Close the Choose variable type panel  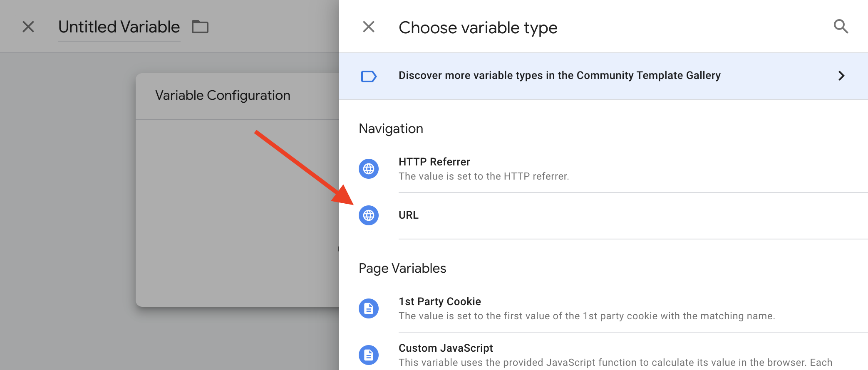point(369,27)
